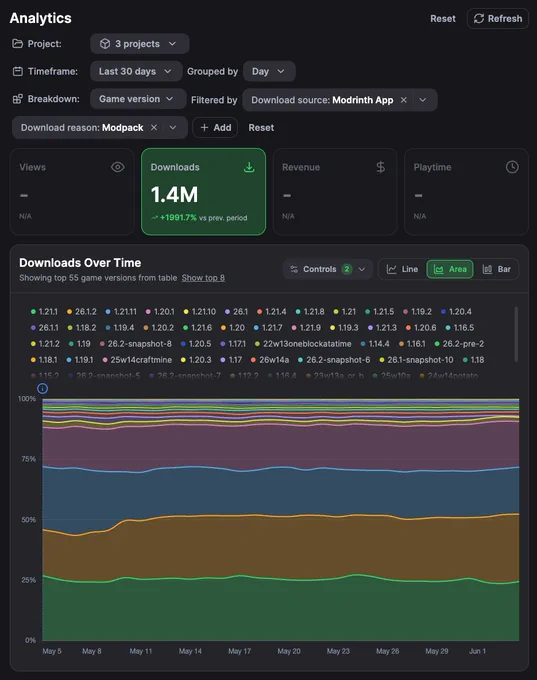Viewport: 537px width, 680px height.
Task: Switch chart to Line view
Action: pos(402,269)
